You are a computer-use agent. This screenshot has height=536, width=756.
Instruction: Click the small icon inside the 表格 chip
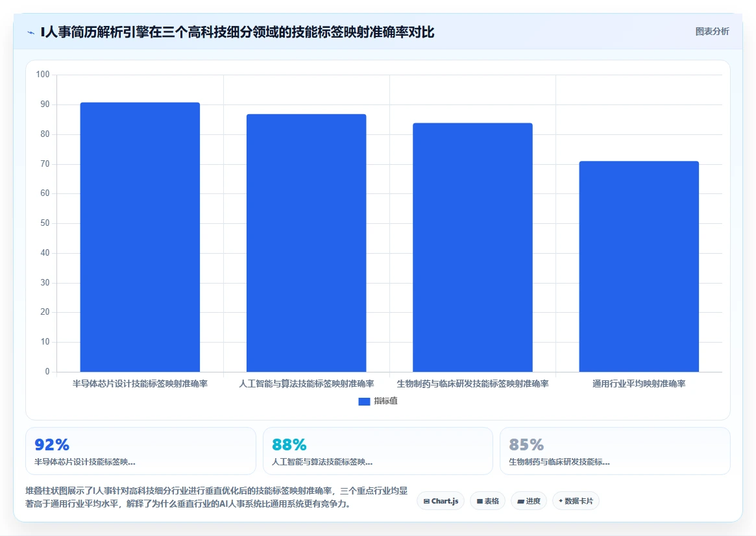(x=480, y=502)
